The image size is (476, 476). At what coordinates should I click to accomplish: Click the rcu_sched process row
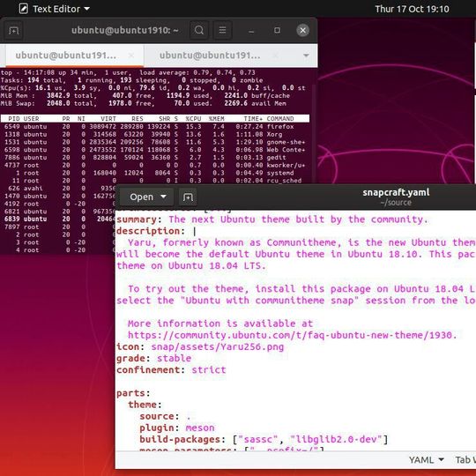point(155,181)
